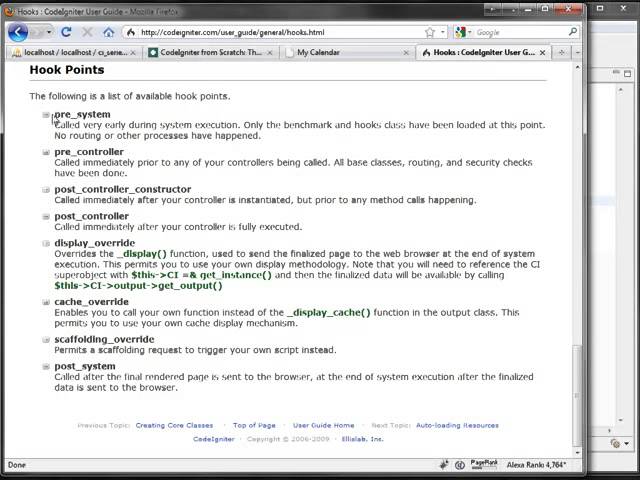640x480 pixels.
Task: Bookmark this page with the star
Action: (429, 32)
